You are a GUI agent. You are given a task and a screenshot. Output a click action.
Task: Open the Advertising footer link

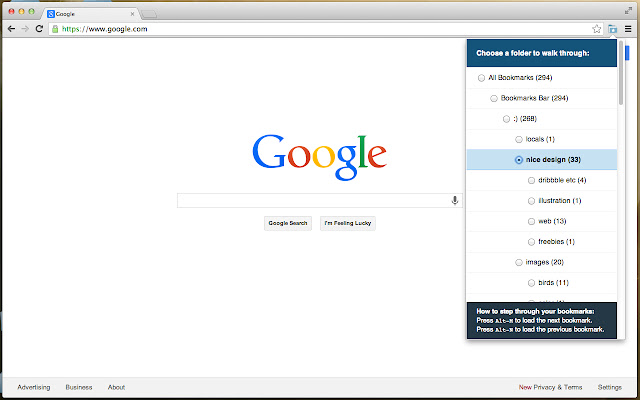(34, 387)
